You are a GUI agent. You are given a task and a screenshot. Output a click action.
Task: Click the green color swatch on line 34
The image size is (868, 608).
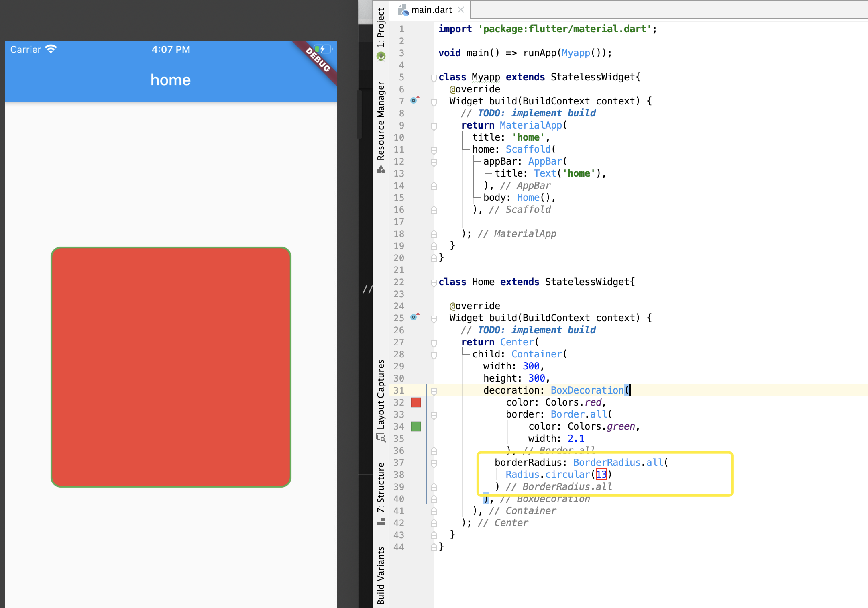[416, 426]
